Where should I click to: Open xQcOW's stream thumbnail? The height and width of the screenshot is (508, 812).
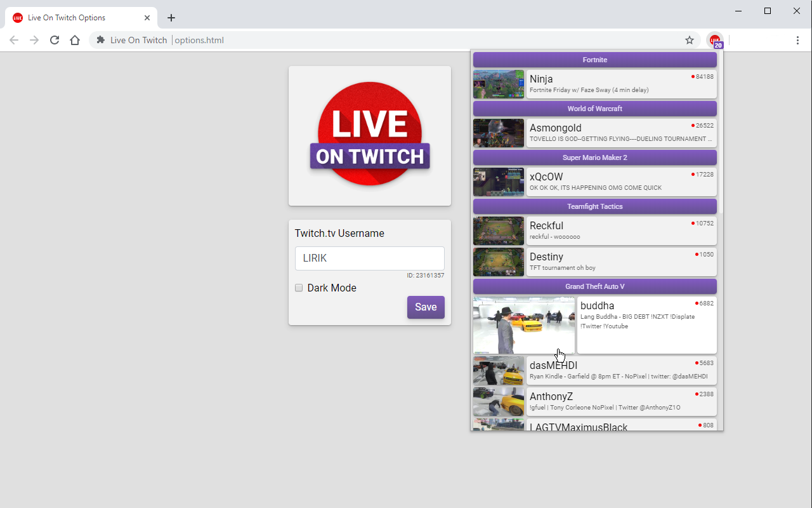pos(499,182)
